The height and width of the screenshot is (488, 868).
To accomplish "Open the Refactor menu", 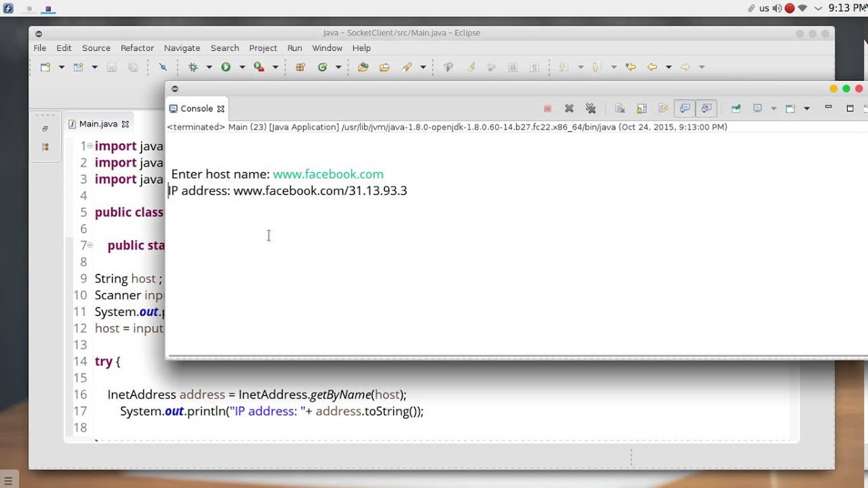I will pyautogui.click(x=137, y=48).
